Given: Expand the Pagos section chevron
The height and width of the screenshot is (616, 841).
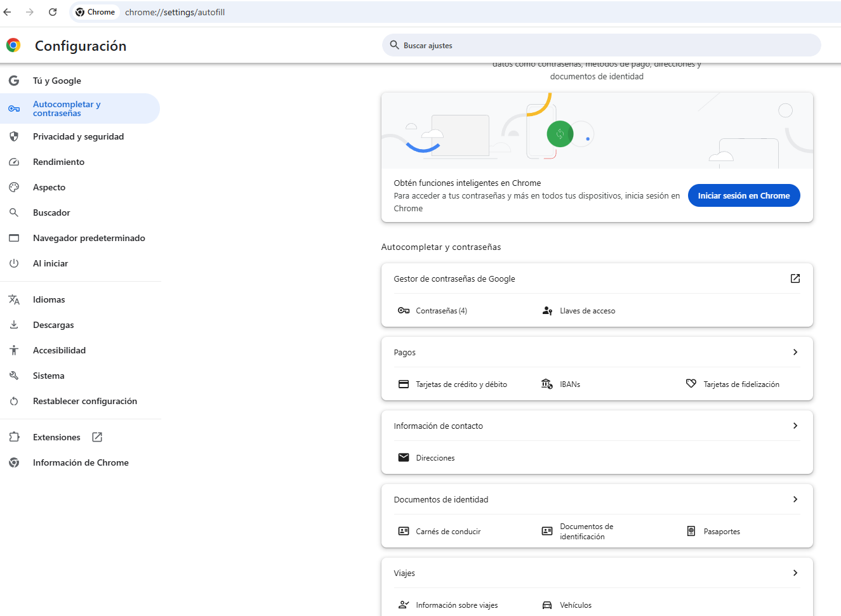Looking at the screenshot, I should click(x=795, y=352).
